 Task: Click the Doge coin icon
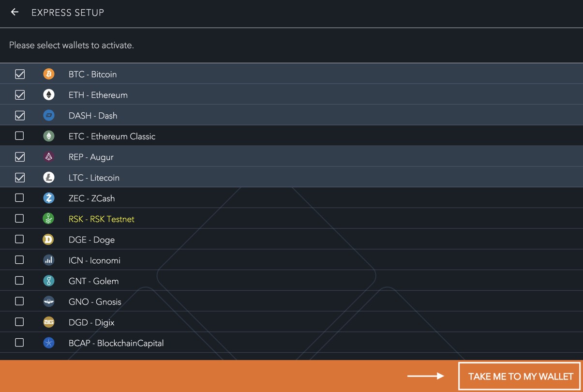pyautogui.click(x=49, y=240)
